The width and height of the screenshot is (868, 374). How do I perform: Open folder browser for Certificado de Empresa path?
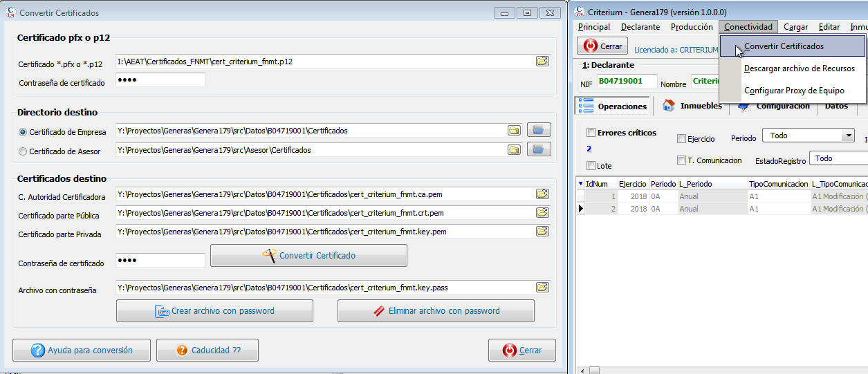pyautogui.click(x=514, y=130)
